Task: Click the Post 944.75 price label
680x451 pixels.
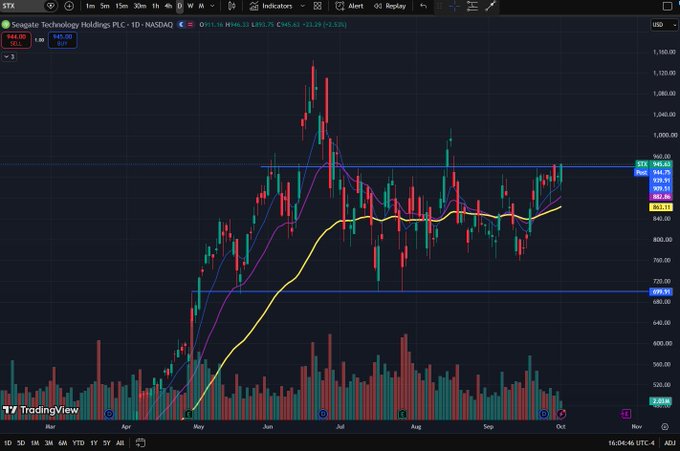Action: (654, 172)
